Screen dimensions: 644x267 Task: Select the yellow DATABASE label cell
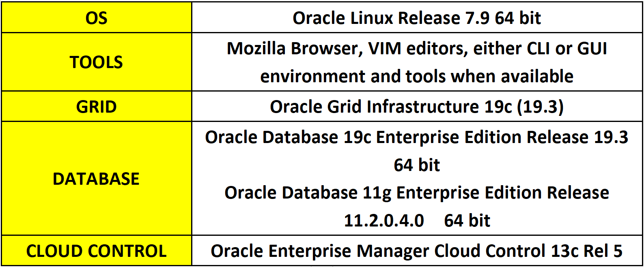click(x=96, y=179)
